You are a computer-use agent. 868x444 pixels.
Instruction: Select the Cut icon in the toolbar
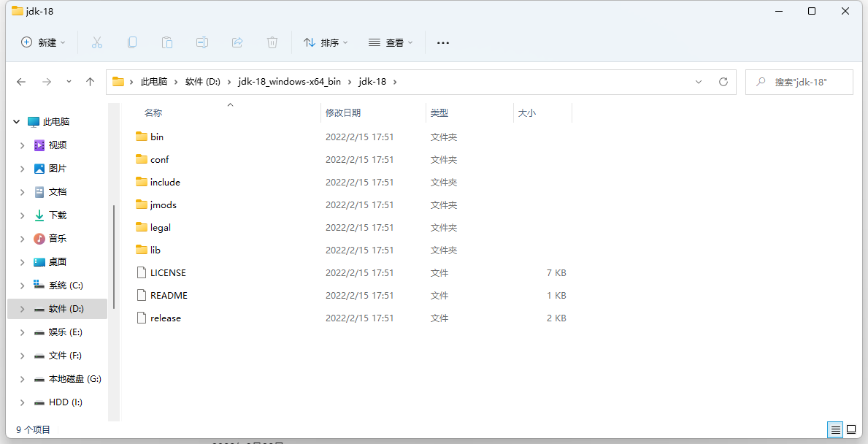pos(97,42)
